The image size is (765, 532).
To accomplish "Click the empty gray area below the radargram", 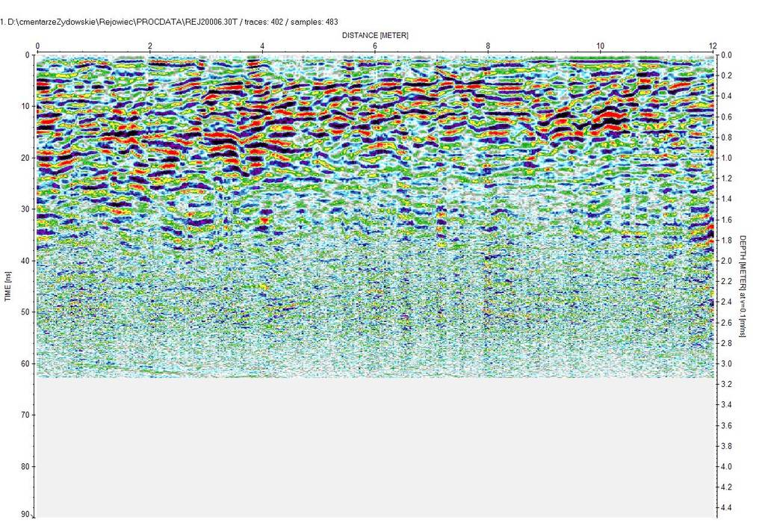I will (x=374, y=448).
